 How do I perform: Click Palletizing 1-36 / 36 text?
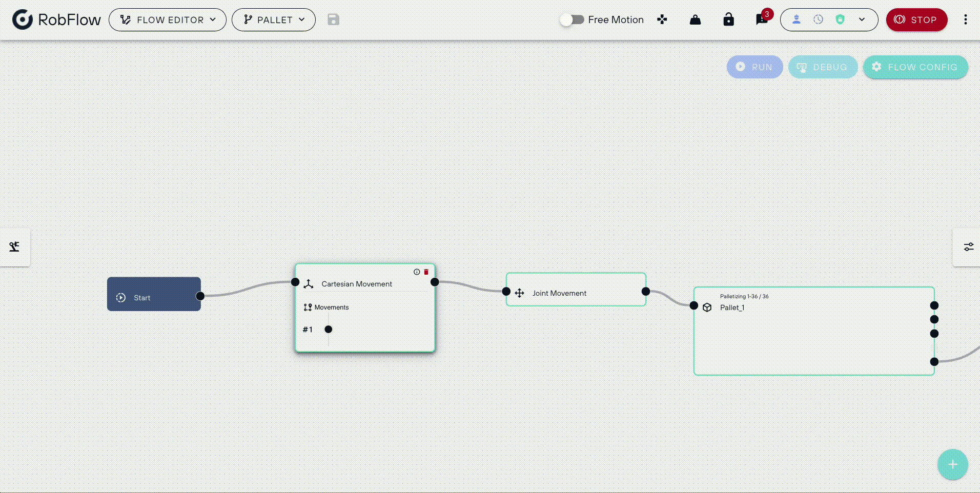[x=744, y=296]
